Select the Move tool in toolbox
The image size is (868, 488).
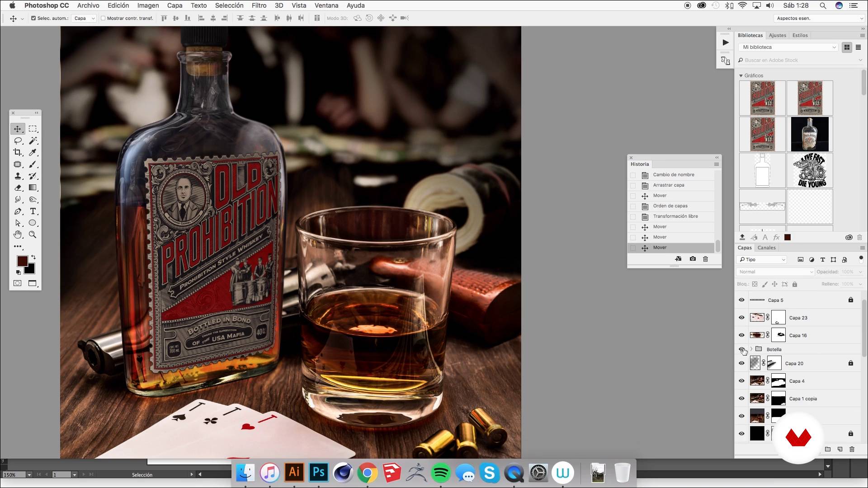click(x=18, y=129)
